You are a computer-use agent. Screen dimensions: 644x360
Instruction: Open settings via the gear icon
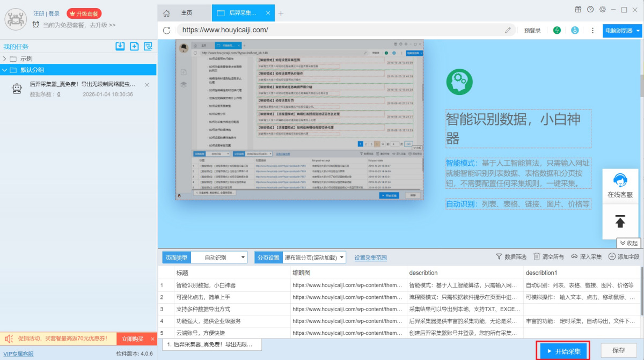pyautogui.click(x=603, y=9)
